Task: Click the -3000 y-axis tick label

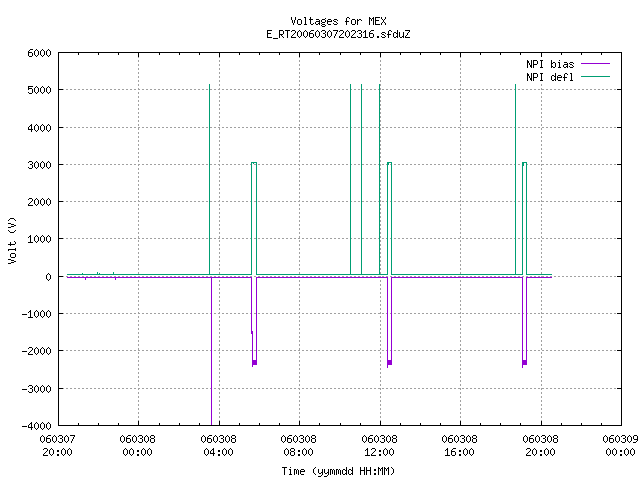Action: pos(37,389)
